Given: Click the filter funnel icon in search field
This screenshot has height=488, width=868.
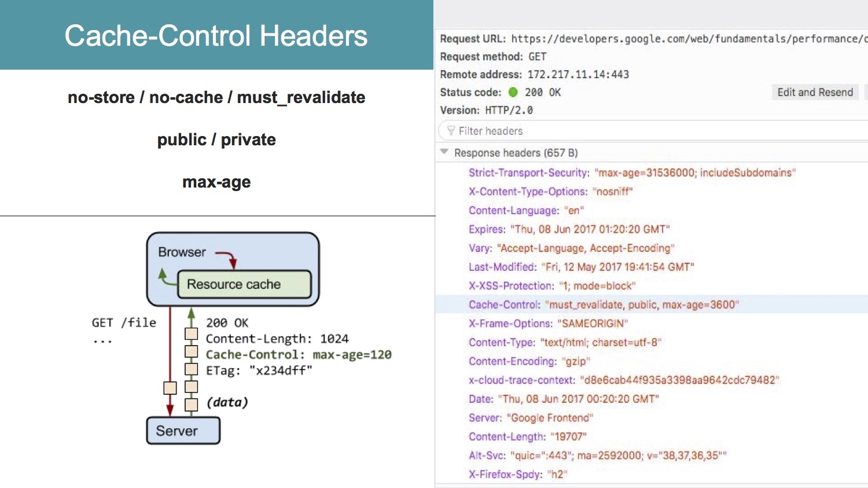Looking at the screenshot, I should (451, 130).
